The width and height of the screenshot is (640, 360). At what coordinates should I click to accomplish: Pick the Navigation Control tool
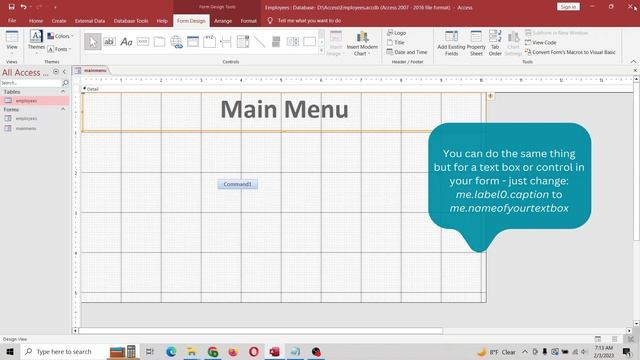click(193, 42)
